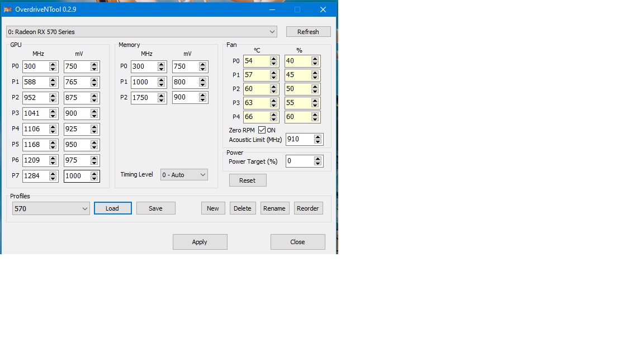Image resolution: width=644 pixels, height=362 pixels.
Task: Open the Profiles dropdown showing 570
Action: (51, 208)
